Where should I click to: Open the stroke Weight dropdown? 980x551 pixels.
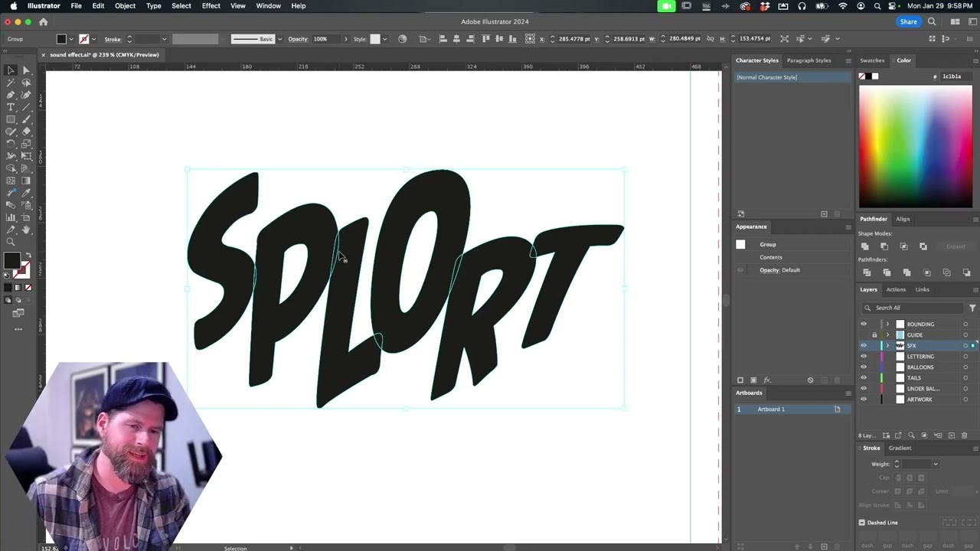(x=935, y=464)
